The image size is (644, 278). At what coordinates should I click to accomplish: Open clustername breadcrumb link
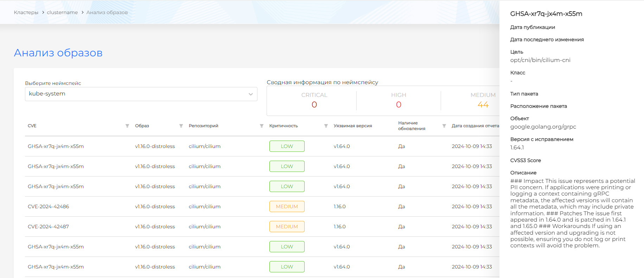(x=62, y=12)
